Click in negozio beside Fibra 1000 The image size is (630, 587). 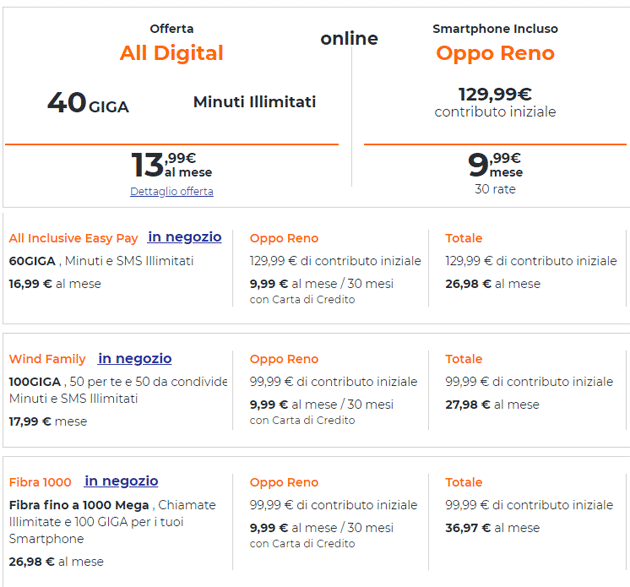point(121,481)
